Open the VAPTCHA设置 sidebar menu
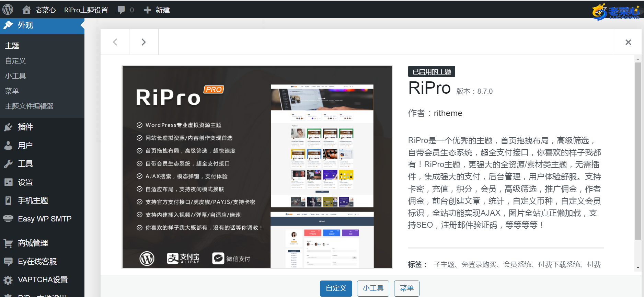The image size is (644, 297). coord(42,280)
